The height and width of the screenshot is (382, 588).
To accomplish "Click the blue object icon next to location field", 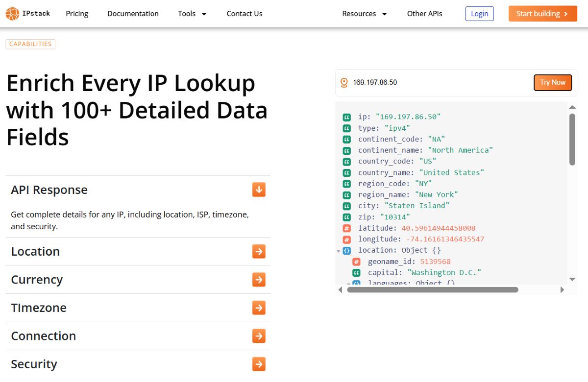I will point(347,250).
